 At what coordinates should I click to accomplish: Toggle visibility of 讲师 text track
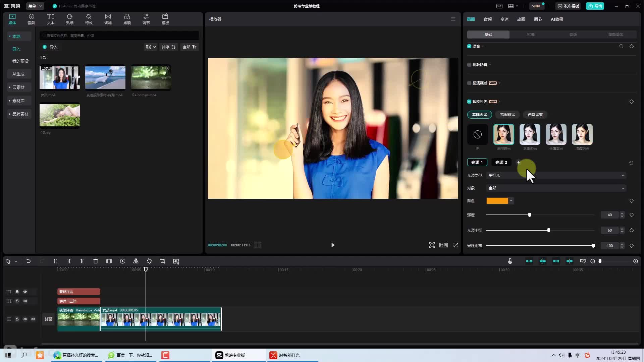coord(25,301)
